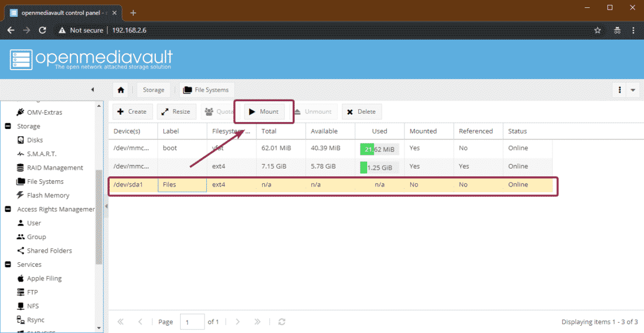Sort by the Mounted column header
The width and height of the screenshot is (644, 333).
429,131
